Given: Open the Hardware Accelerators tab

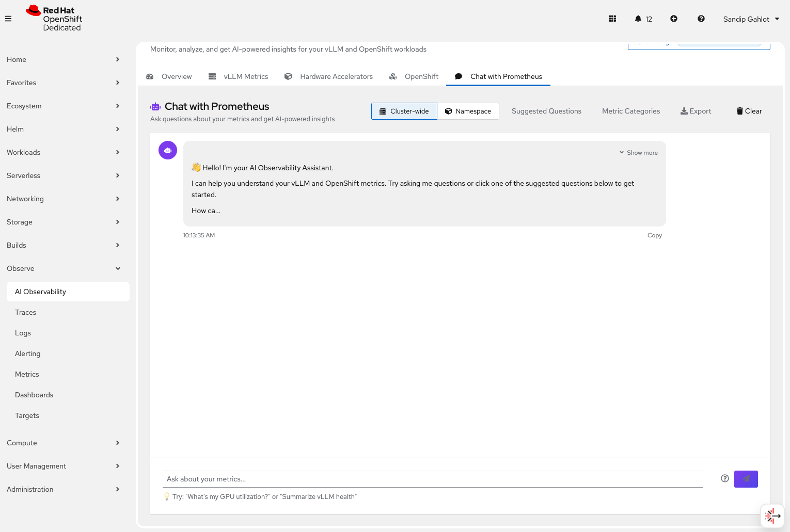Looking at the screenshot, I should [x=336, y=76].
